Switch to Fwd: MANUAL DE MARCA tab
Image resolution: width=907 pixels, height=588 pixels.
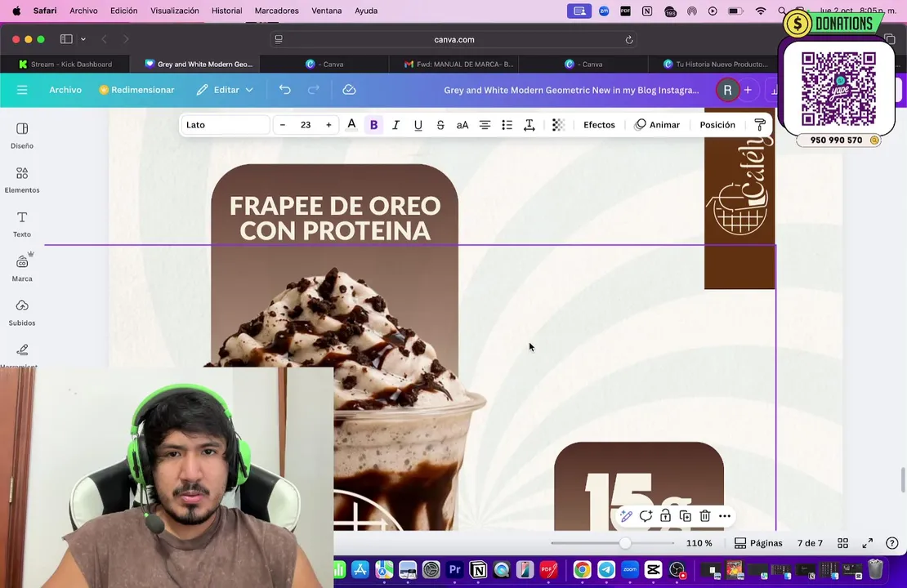pyautogui.click(x=459, y=65)
